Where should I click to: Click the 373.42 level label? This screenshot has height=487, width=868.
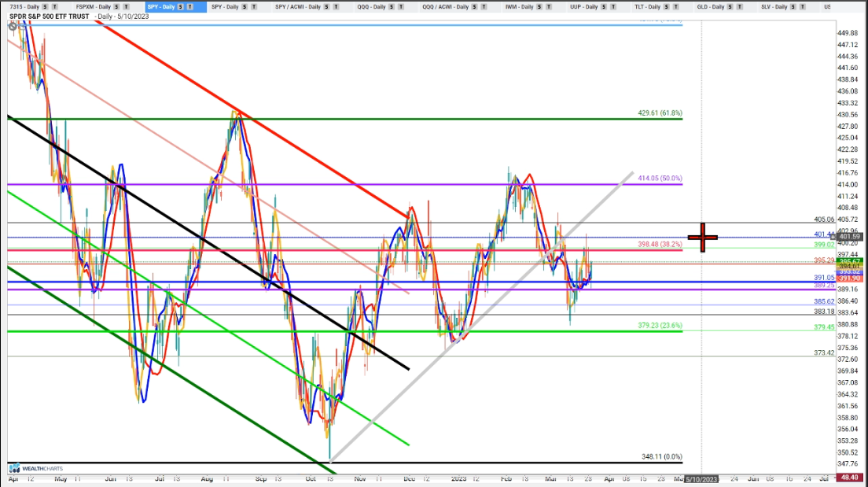824,353
